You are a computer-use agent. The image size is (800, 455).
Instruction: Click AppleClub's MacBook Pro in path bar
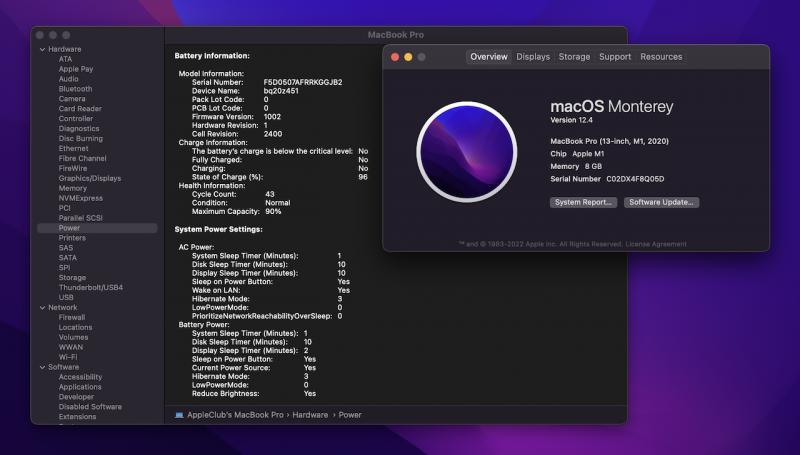(235, 415)
